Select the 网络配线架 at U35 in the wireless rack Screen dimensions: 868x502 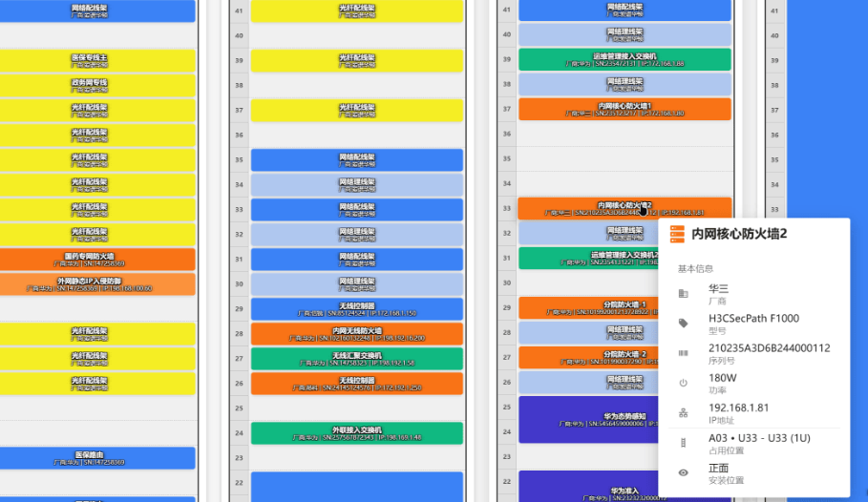point(357,160)
